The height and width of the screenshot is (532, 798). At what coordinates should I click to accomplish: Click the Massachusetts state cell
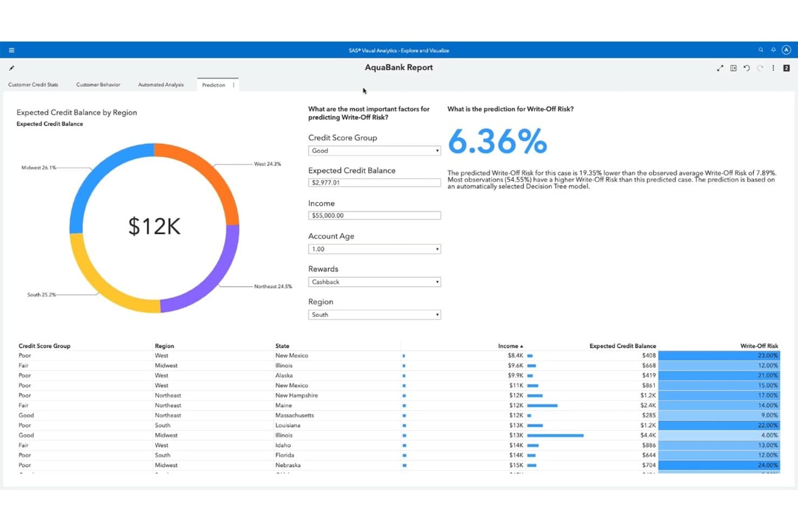point(294,416)
